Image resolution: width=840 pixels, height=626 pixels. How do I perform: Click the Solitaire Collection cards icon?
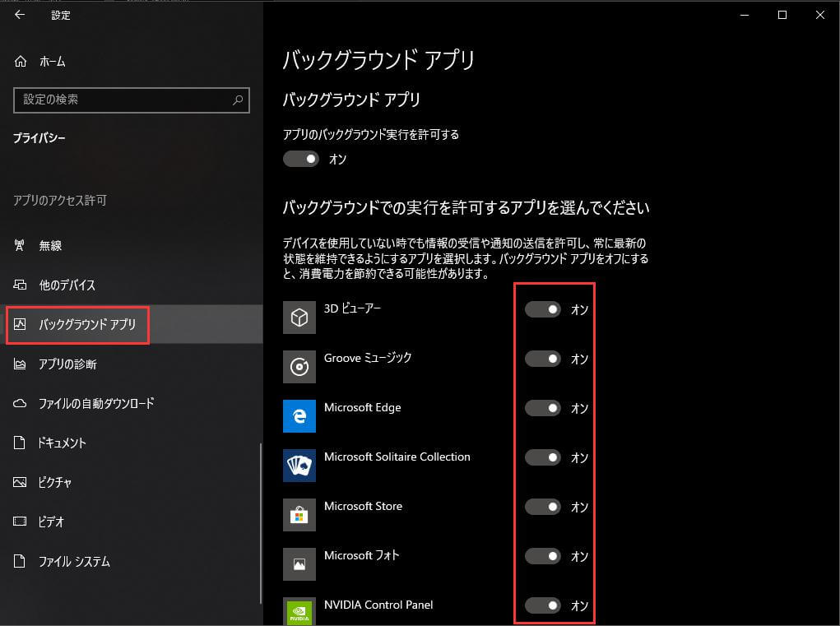[299, 466]
